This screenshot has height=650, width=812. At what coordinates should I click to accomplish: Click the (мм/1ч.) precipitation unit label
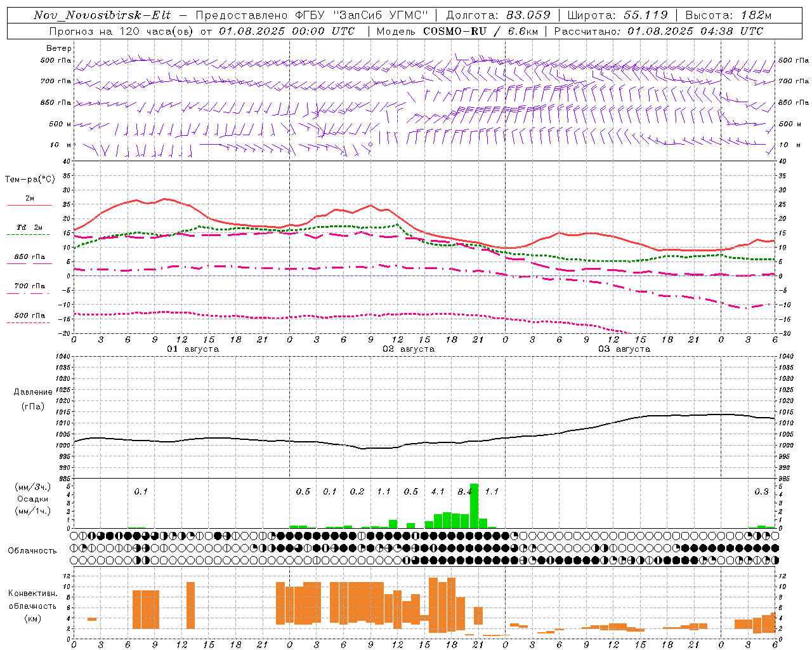[x=33, y=511]
